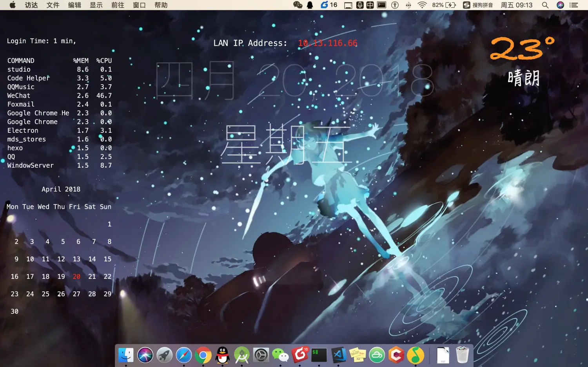This screenshot has height=367, width=588.
Task: Click the WindowServer process row
Action: tap(60, 165)
